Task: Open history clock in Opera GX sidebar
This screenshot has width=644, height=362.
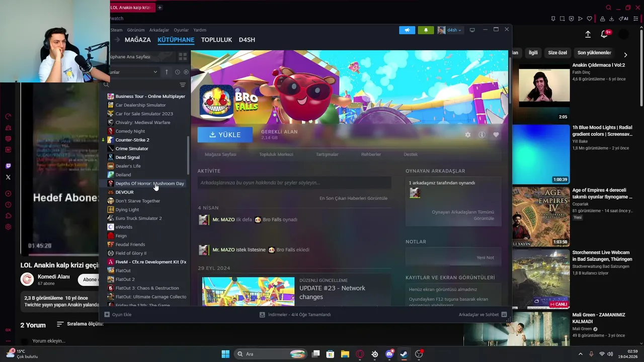Action: tap(8, 205)
